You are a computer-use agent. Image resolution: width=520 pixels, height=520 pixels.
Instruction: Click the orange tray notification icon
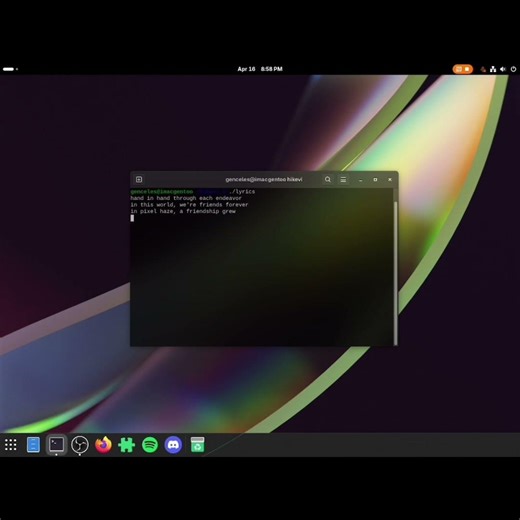[x=483, y=69]
